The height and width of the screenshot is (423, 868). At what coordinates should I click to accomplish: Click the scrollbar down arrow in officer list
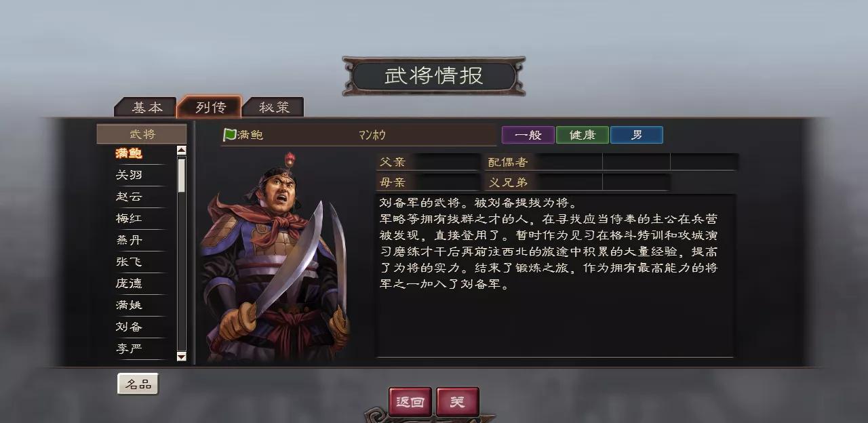tap(181, 357)
